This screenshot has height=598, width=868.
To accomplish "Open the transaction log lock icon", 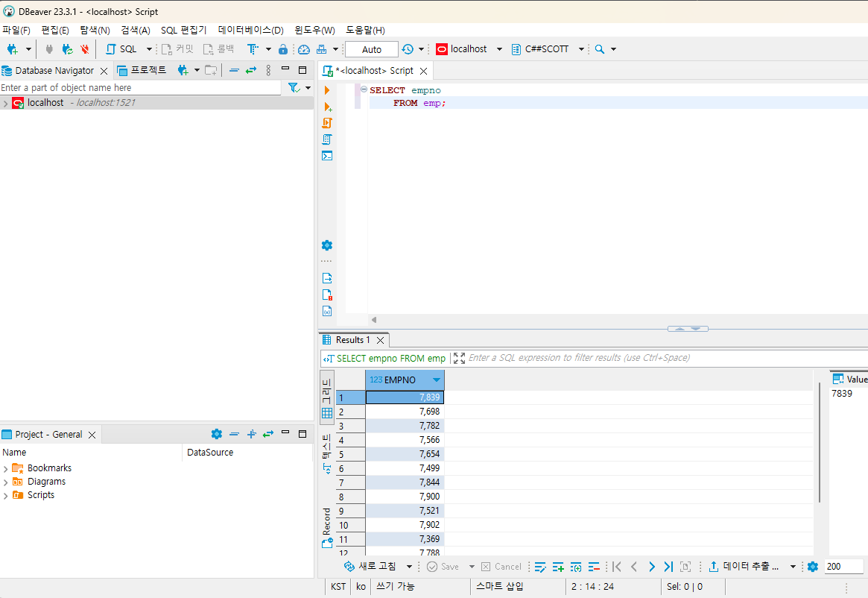I will click(x=283, y=49).
